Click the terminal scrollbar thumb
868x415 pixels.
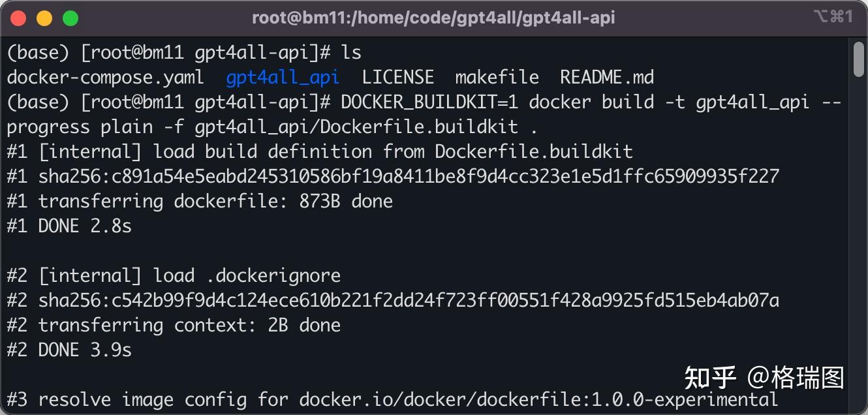858,59
